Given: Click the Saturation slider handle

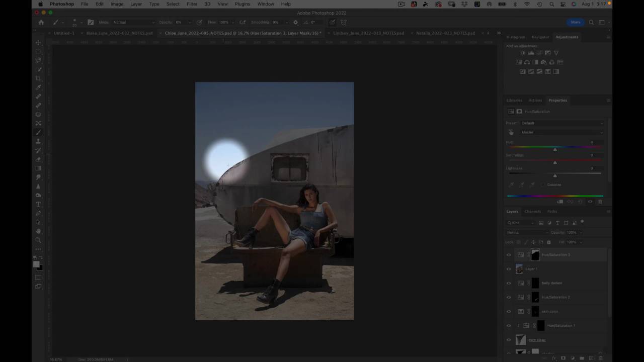Looking at the screenshot, I should pos(555,162).
